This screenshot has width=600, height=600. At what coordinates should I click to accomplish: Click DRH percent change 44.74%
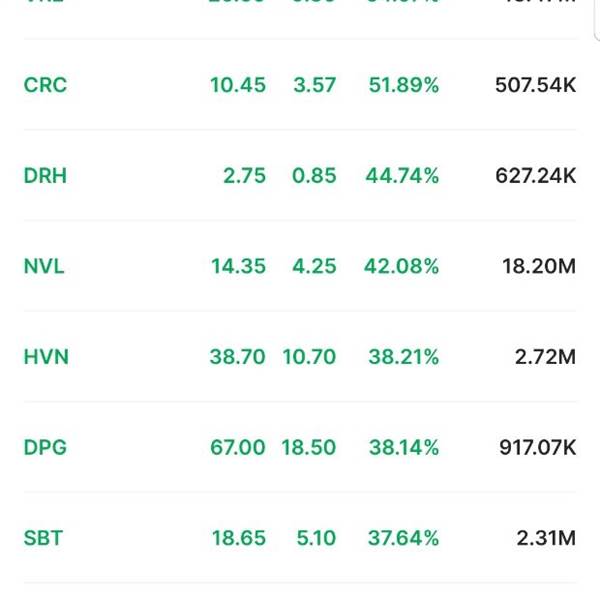click(x=402, y=176)
